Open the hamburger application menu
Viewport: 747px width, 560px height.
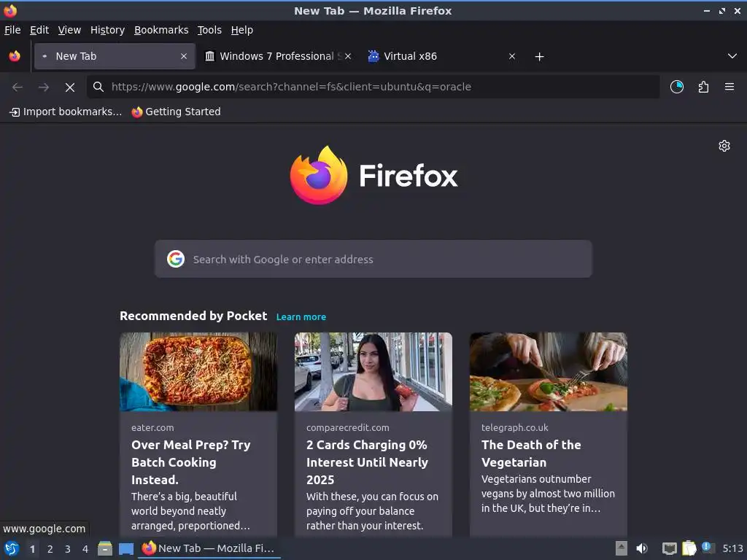[x=729, y=87]
